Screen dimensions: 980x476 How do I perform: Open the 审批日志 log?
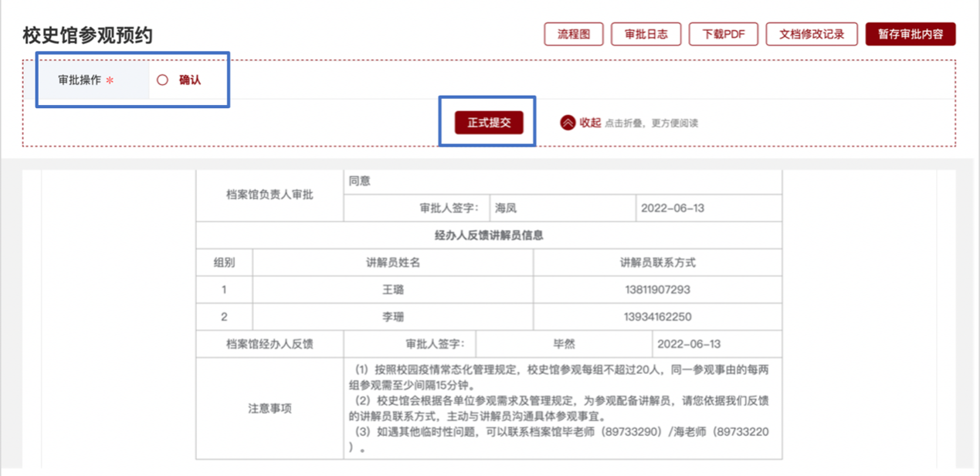coord(646,35)
